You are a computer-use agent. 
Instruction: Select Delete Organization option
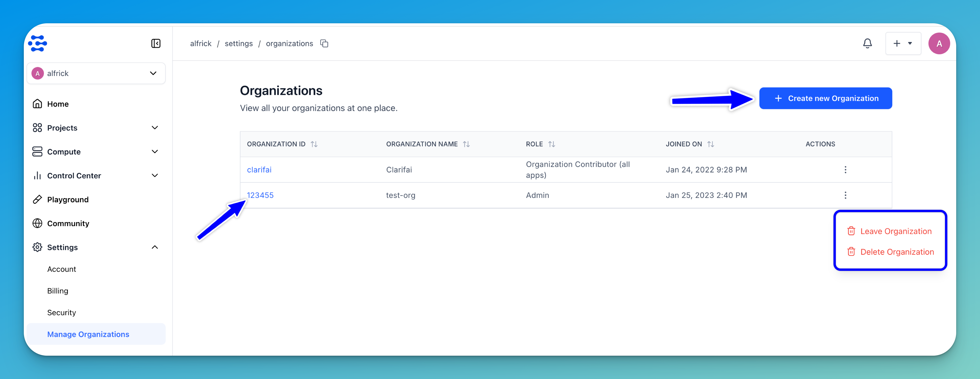pos(896,252)
